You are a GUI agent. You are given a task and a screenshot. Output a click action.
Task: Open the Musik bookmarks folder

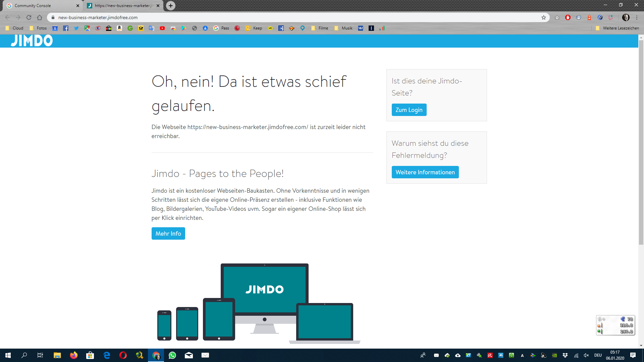pos(343,28)
